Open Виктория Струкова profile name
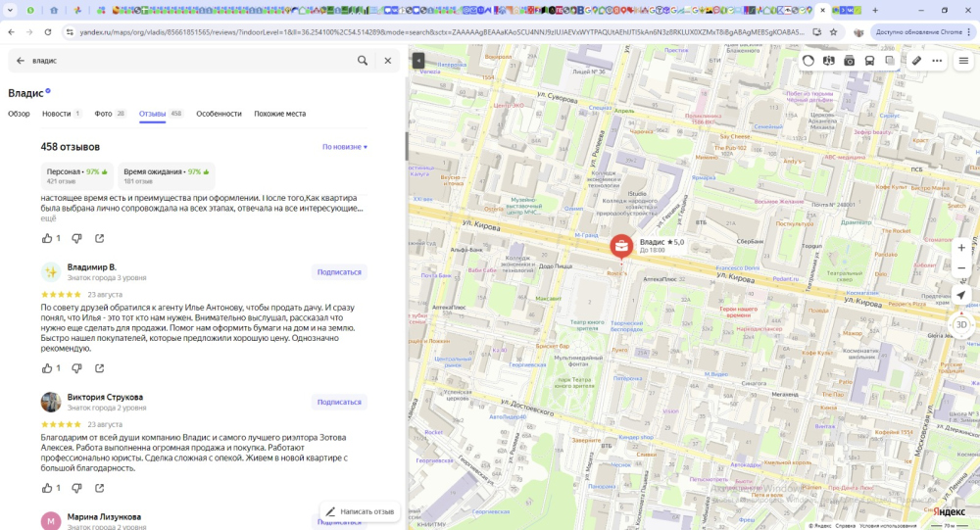Screen dimensions: 980x530 [x=105, y=397]
